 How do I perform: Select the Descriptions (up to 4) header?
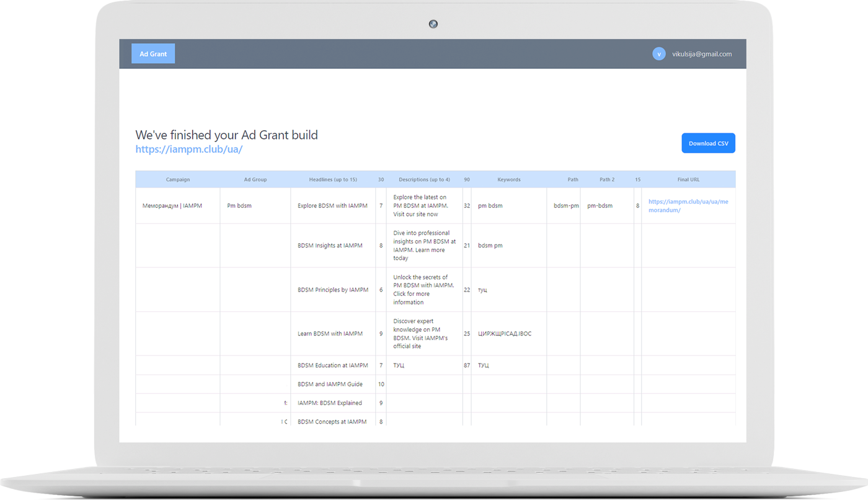(x=425, y=179)
